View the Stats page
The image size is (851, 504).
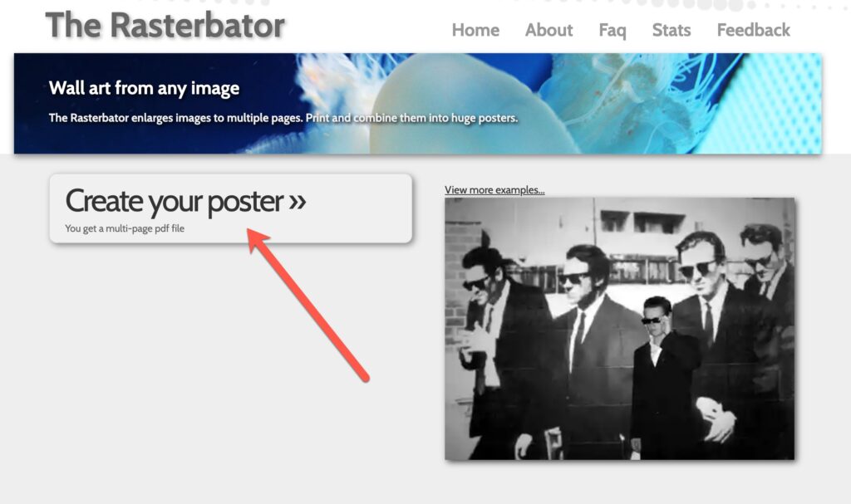671,30
